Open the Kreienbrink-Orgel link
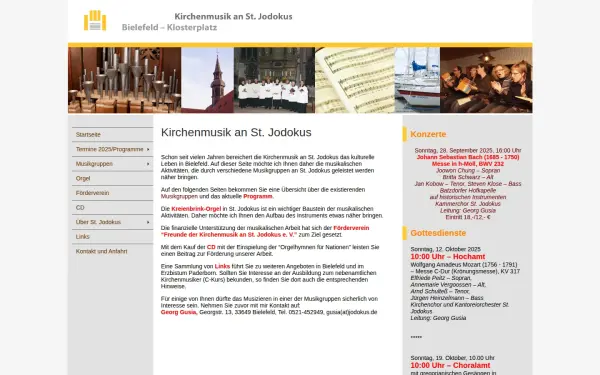 click(x=196, y=209)
